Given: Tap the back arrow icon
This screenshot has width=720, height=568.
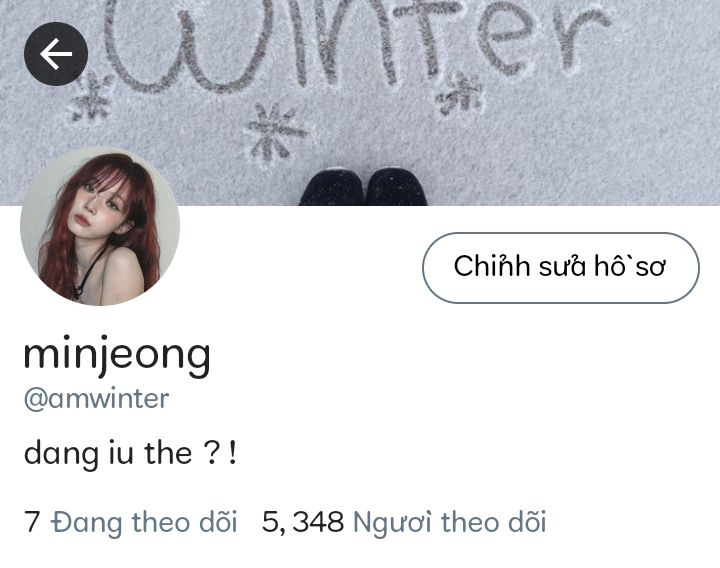Looking at the screenshot, I should tap(56, 54).
